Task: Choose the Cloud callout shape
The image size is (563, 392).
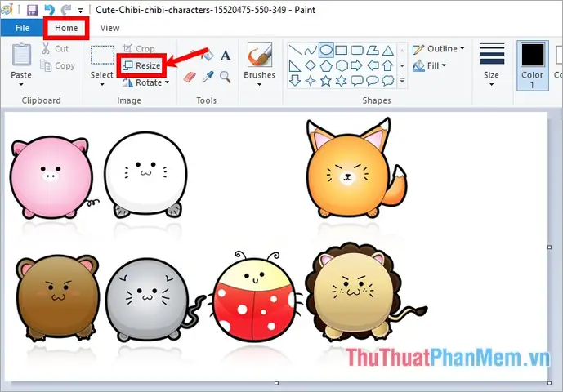Action: pyautogui.click(x=388, y=81)
